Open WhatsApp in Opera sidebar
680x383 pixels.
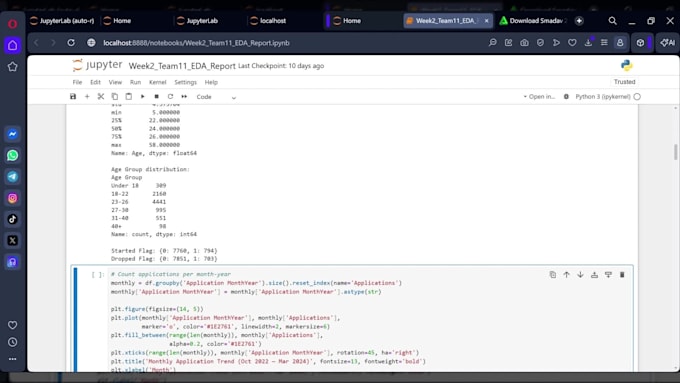click(13, 155)
